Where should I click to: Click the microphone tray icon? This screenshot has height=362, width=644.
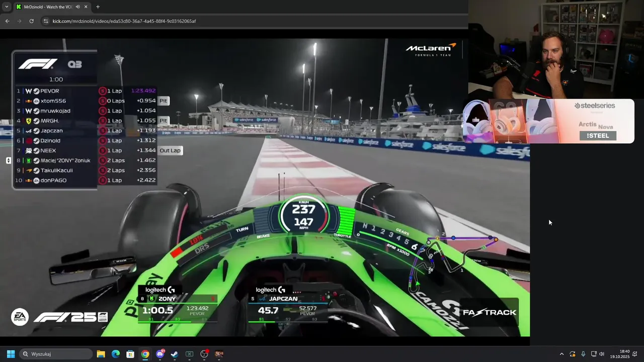click(x=583, y=354)
